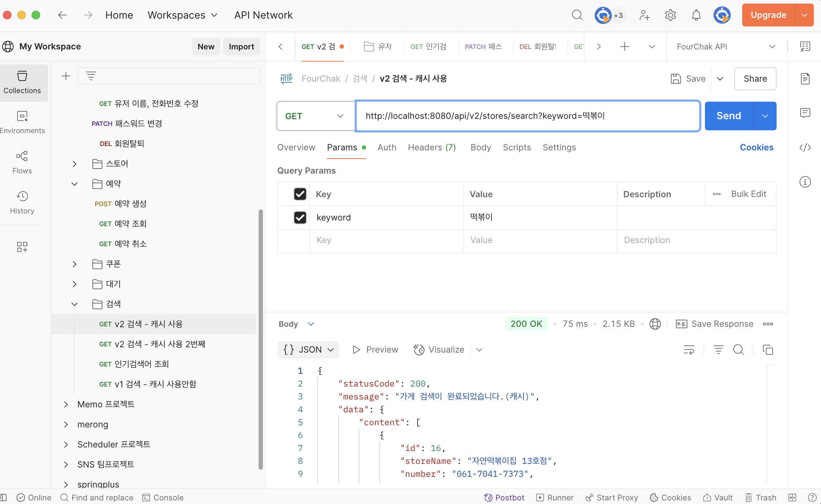Toggle the select-all params header checkbox
Screen dimensions: 821x504
click(300, 194)
